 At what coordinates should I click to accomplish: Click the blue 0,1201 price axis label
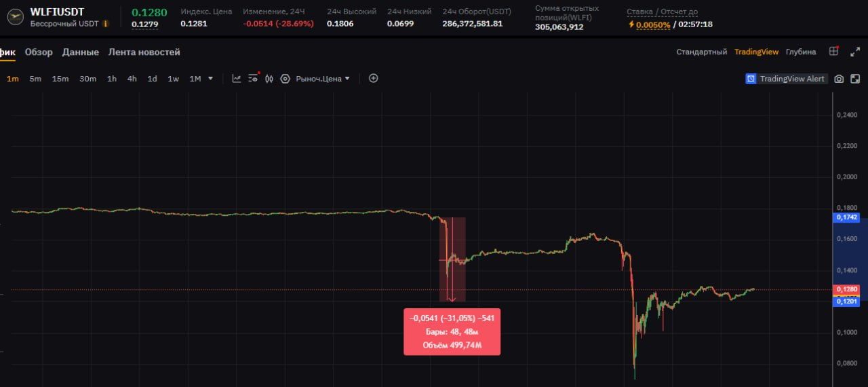tap(847, 301)
